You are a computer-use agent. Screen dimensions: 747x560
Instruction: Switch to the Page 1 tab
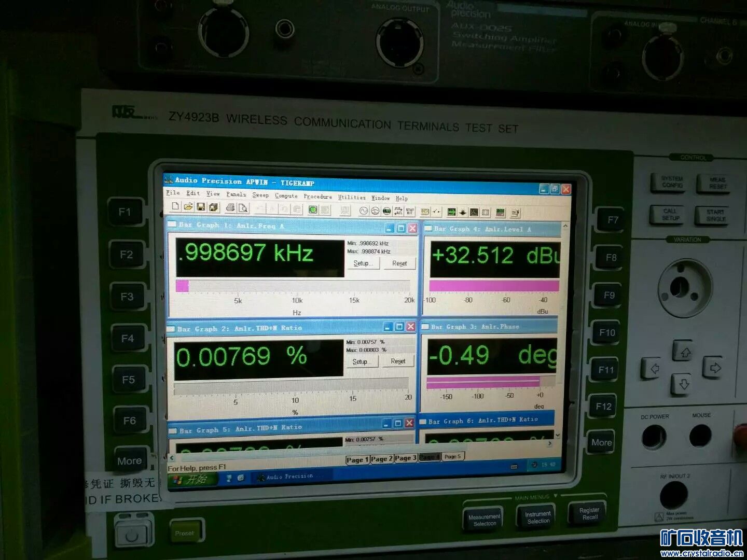(x=357, y=459)
